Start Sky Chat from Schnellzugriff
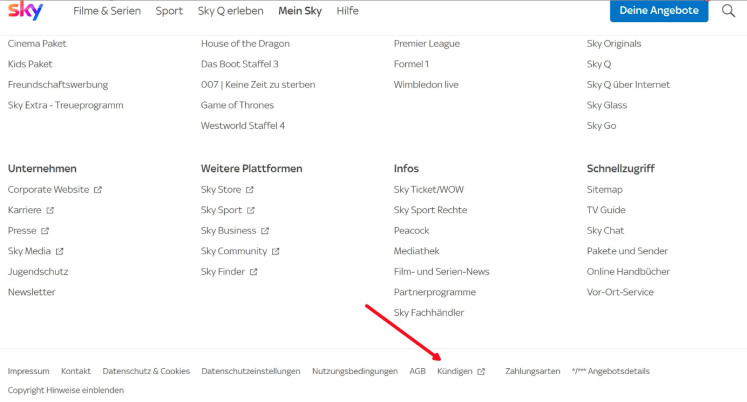 click(605, 231)
